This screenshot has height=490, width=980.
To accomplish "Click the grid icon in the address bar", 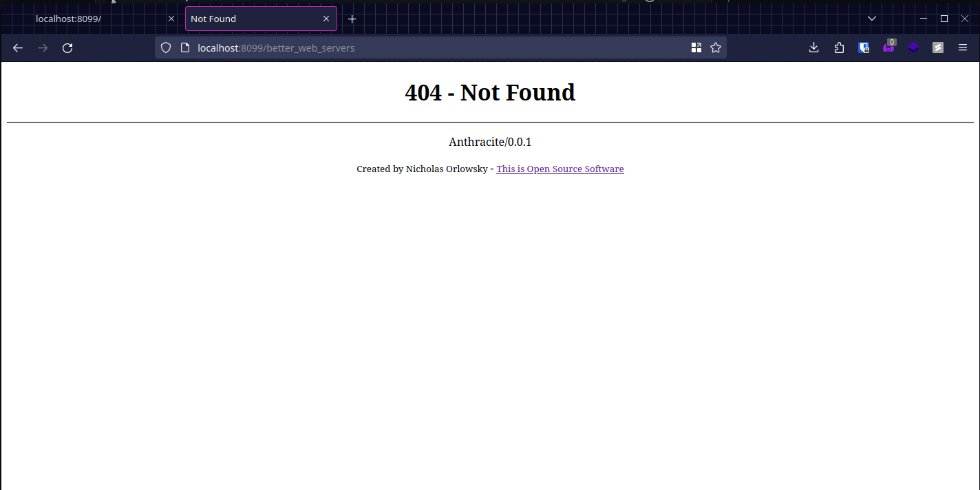I will 696,47.
